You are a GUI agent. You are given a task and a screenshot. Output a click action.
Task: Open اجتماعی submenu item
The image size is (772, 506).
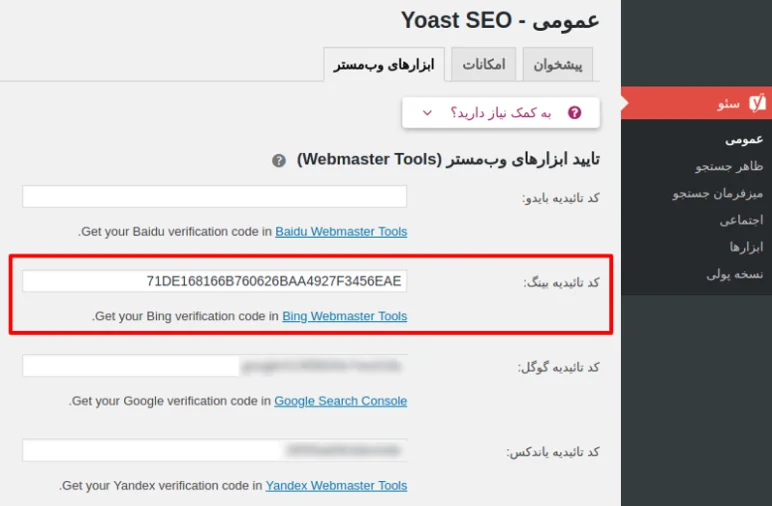(741, 220)
